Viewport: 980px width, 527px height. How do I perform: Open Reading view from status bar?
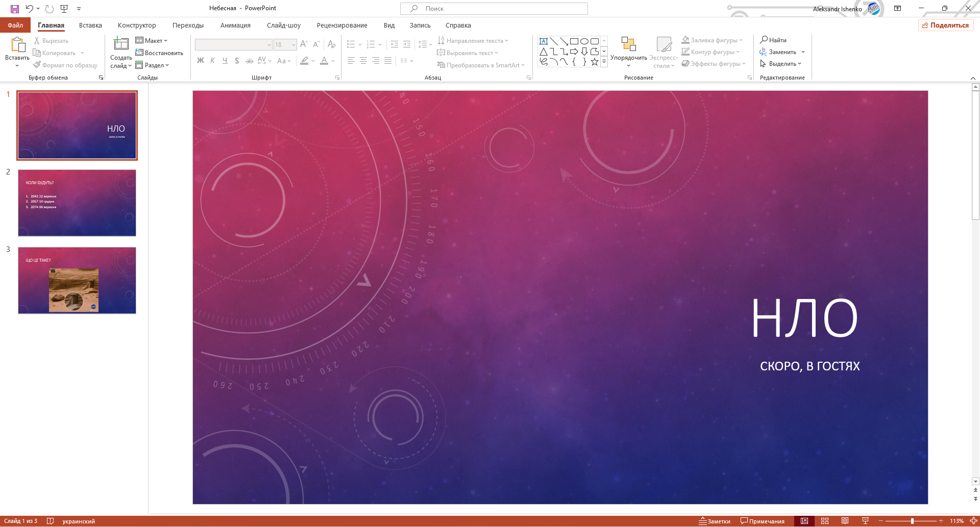845,521
